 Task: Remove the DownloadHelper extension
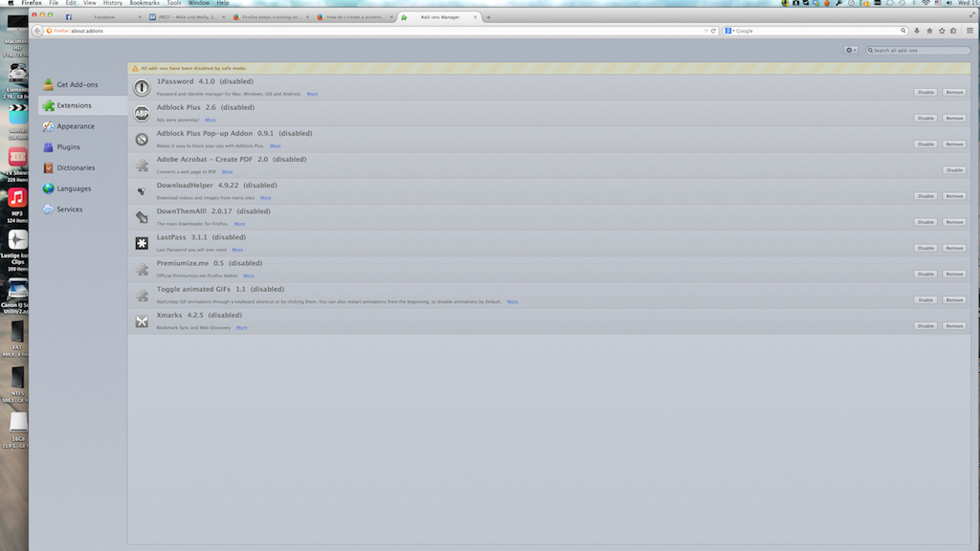[954, 196]
